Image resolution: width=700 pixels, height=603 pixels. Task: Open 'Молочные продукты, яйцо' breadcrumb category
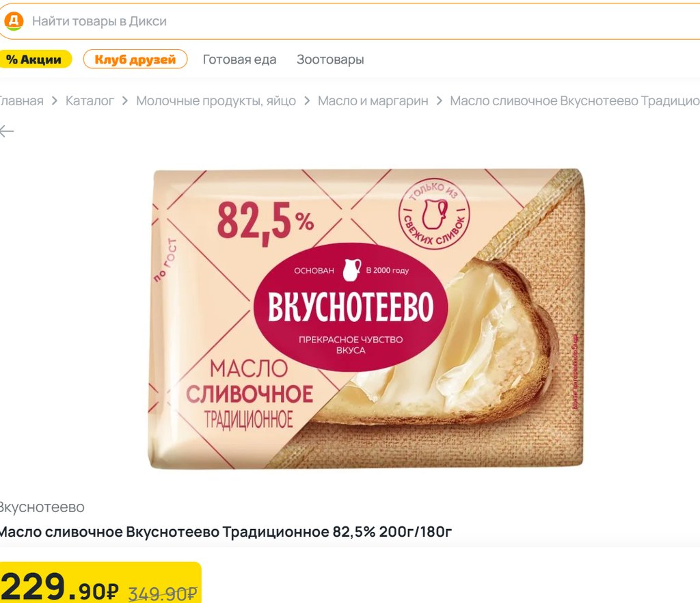point(216,101)
